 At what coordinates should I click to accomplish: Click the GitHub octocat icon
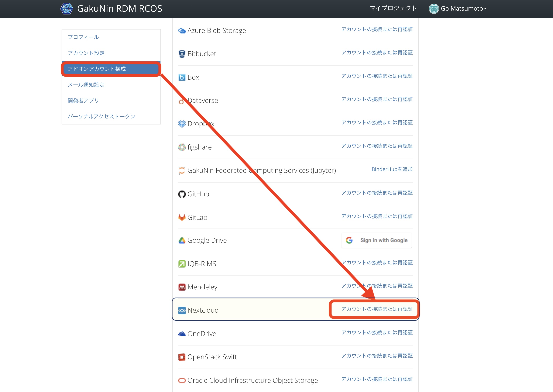pyautogui.click(x=182, y=194)
